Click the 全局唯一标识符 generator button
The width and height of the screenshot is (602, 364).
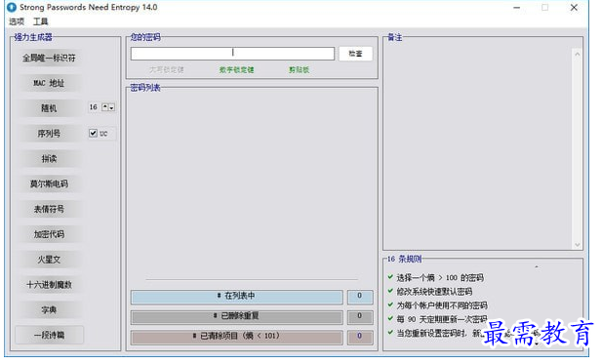click(49, 58)
